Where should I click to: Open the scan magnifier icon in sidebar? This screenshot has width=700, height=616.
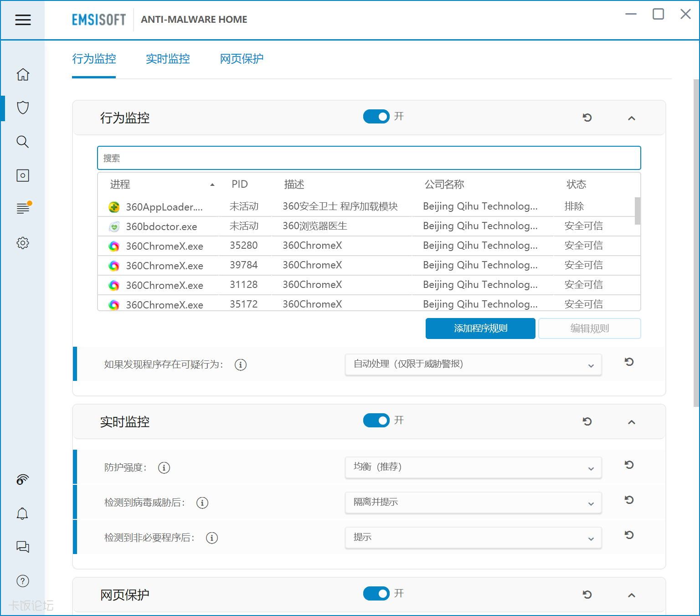23,142
